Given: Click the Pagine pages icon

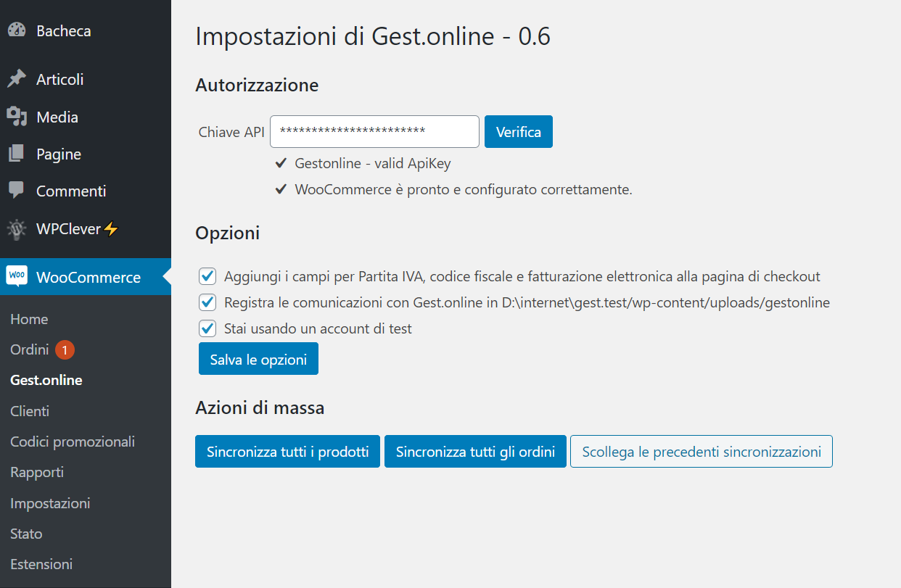Looking at the screenshot, I should pyautogui.click(x=17, y=154).
